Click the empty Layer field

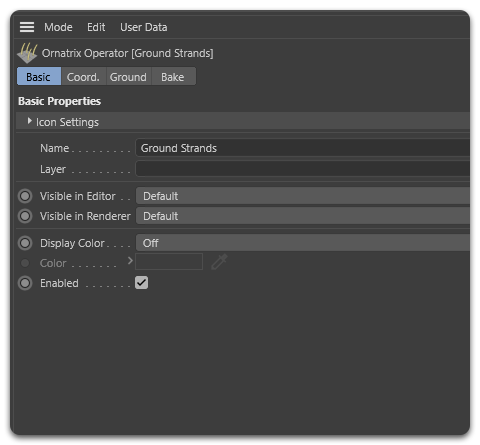[x=302, y=169]
